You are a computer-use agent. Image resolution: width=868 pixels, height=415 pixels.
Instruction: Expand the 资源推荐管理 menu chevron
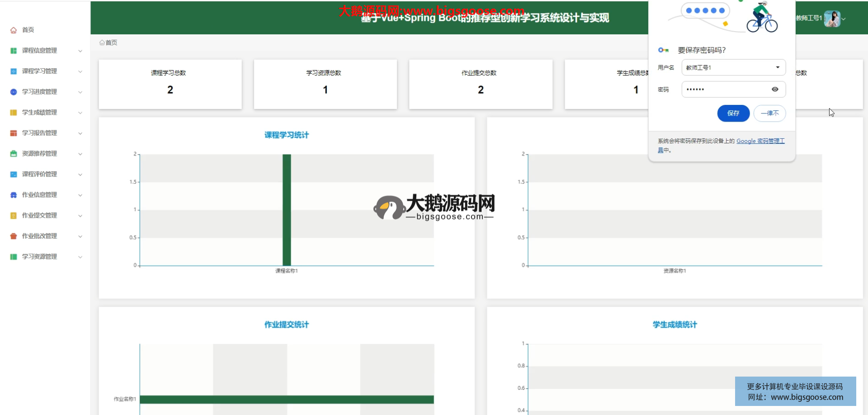[x=80, y=154]
